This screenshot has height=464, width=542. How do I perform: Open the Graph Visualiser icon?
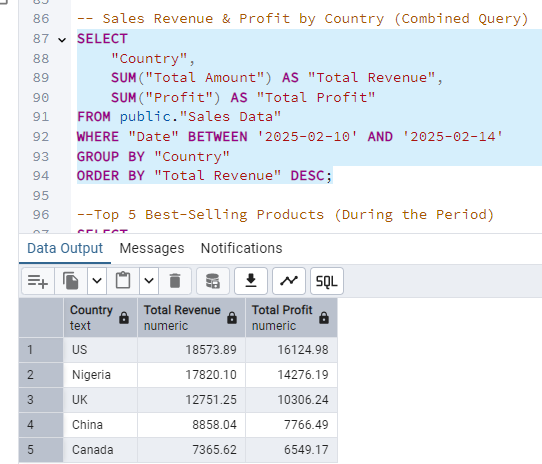[289, 281]
